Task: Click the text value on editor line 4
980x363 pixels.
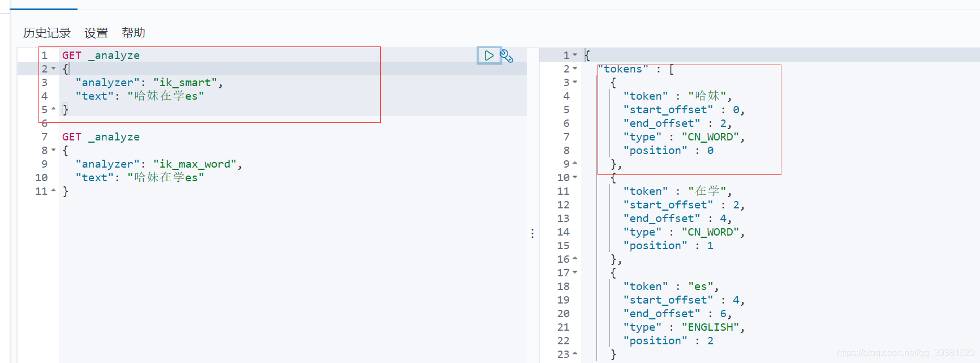Action: pos(166,96)
